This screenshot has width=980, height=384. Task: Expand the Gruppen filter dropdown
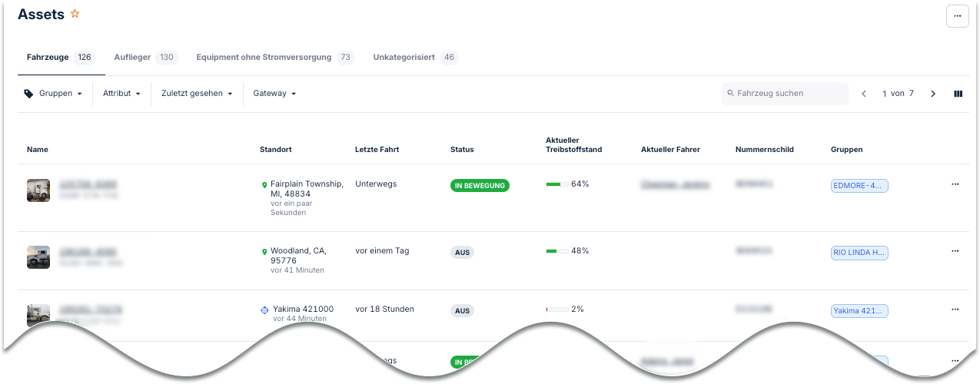tap(53, 94)
